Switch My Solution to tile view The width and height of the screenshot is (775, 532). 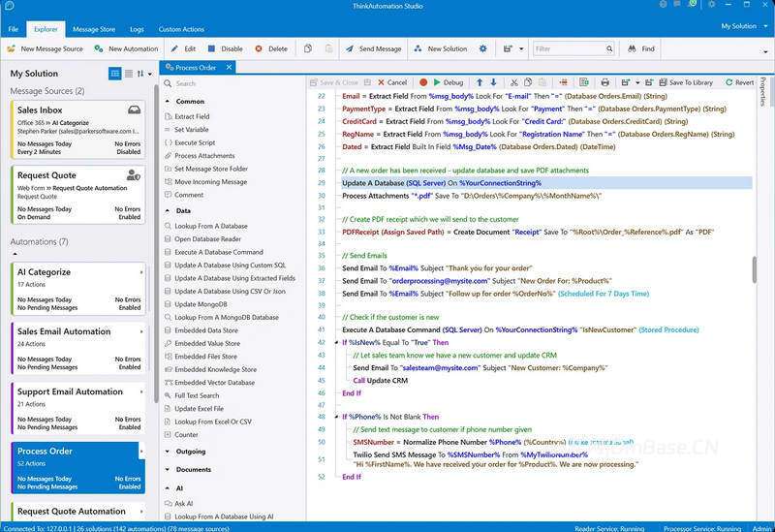click(x=114, y=74)
